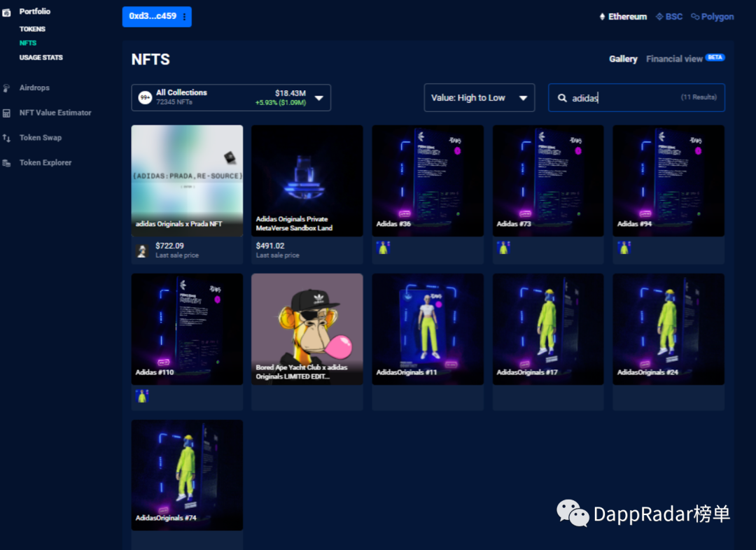Select the Token Swap arrows icon

[x=6, y=139]
